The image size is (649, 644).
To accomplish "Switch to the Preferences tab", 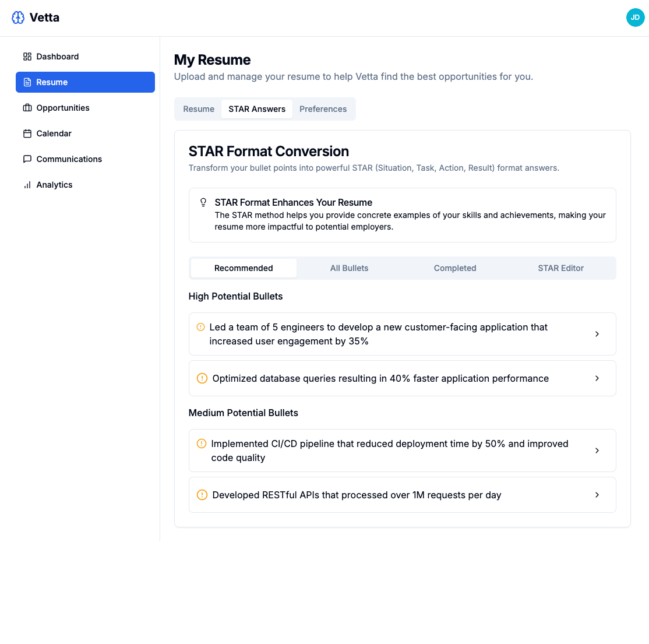I will 323,109.
